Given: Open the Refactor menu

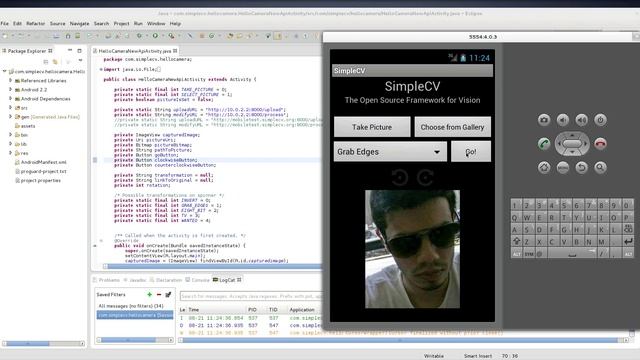Looking at the screenshot, I should pyautogui.click(x=36, y=23).
